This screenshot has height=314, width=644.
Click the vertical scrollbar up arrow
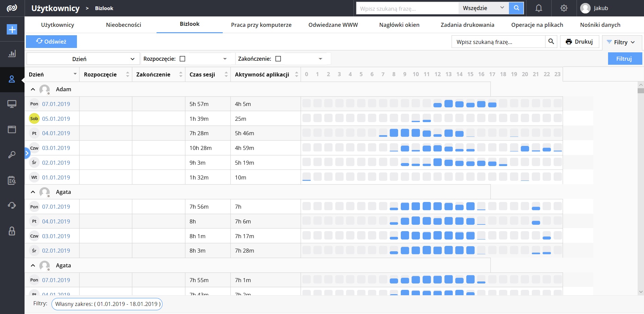point(641,85)
